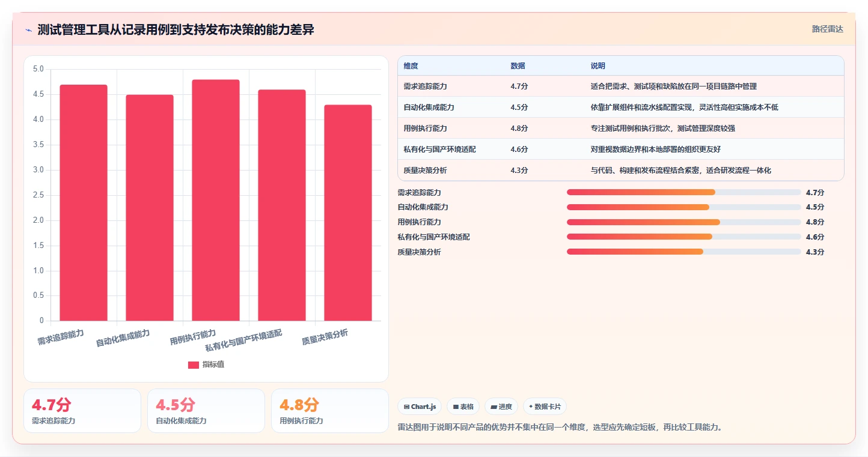The image size is (868, 457).
Task: Click the 质量决策分析 bar in the chart
Action: click(348, 213)
